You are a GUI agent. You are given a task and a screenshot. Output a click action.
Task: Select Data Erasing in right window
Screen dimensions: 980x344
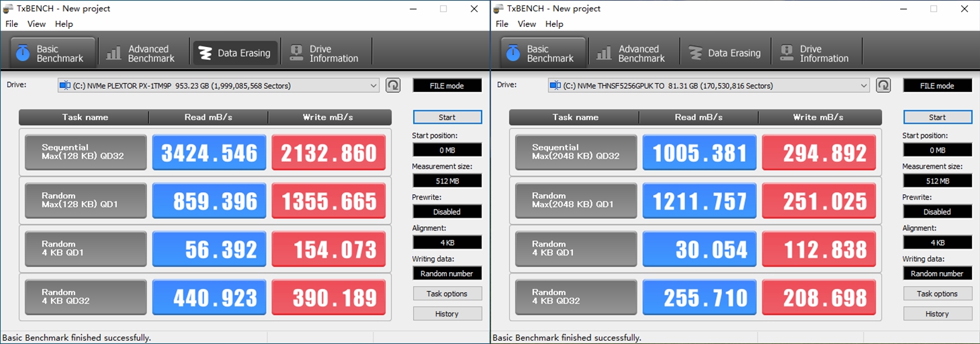pos(725,53)
